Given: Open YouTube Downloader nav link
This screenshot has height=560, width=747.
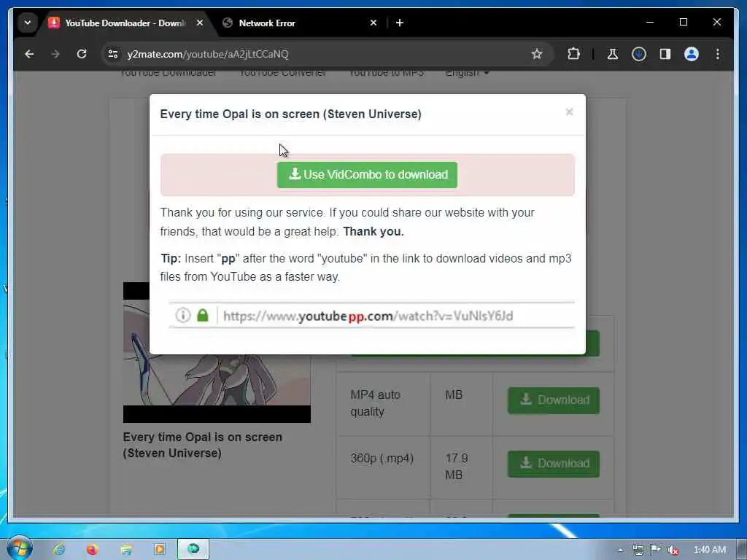Looking at the screenshot, I should click(169, 74).
